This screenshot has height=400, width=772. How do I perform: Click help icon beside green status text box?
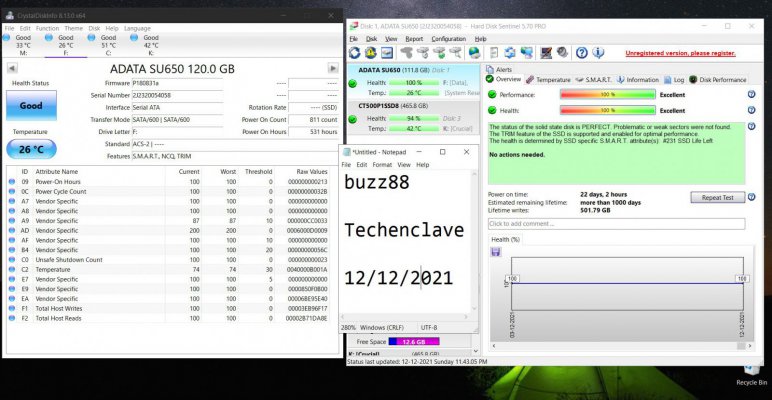pyautogui.click(x=751, y=127)
